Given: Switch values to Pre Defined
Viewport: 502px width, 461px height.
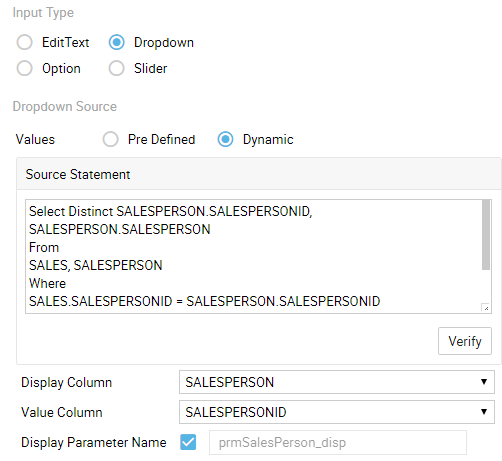Looking at the screenshot, I should (110, 139).
